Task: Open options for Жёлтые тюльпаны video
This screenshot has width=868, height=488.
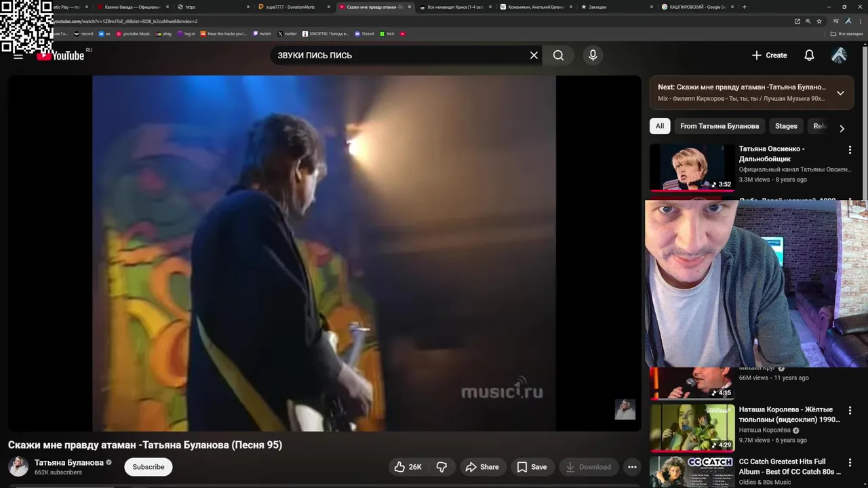Action: pos(850,411)
